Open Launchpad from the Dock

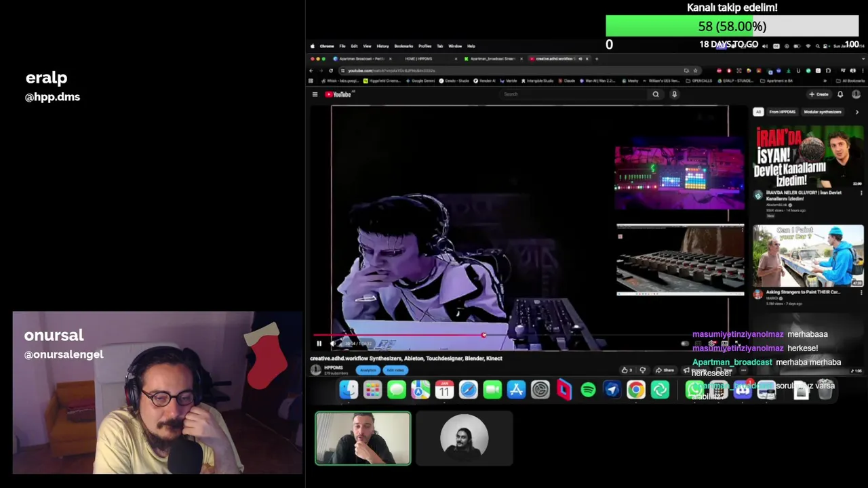[372, 390]
